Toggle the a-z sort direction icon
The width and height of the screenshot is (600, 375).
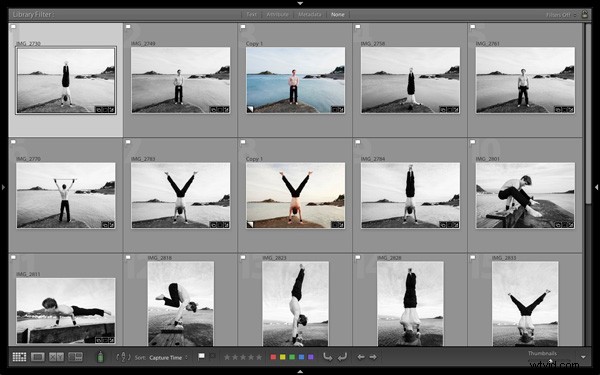(123, 357)
